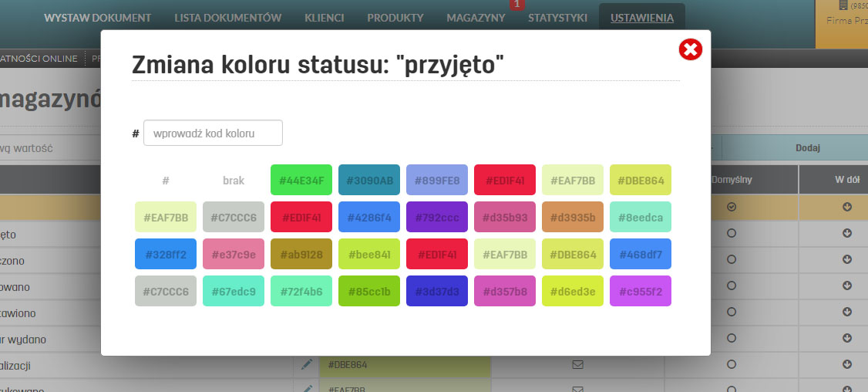This screenshot has height=392, width=868.
Task: Pick the teal #3090AB swatch
Action: point(369,180)
